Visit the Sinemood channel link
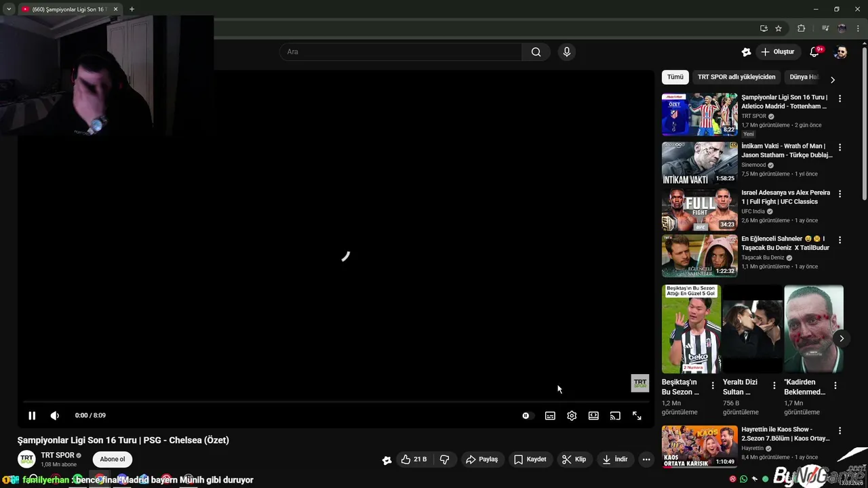The height and width of the screenshot is (488, 868). pos(753,165)
